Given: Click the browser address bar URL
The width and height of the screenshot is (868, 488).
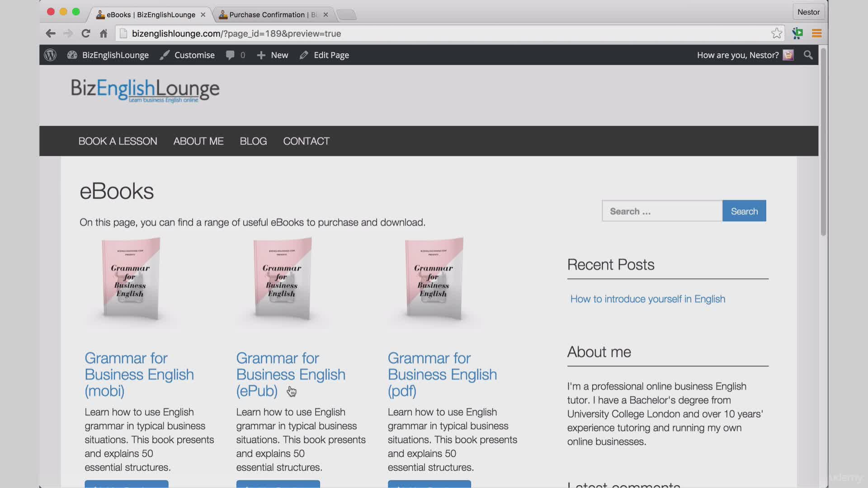Looking at the screenshot, I should 236,33.
